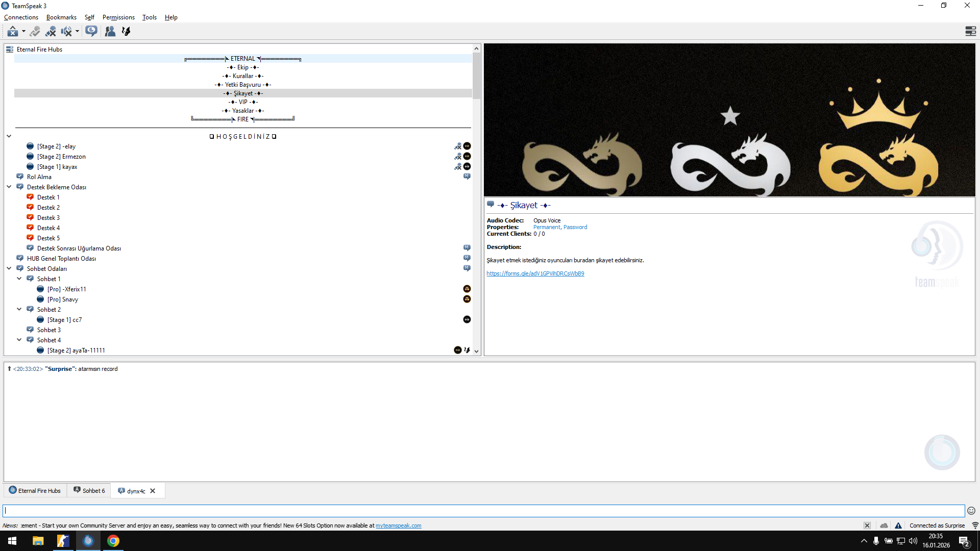Mute speakers using the toolbar icon
Image resolution: width=980 pixels, height=551 pixels.
66,32
